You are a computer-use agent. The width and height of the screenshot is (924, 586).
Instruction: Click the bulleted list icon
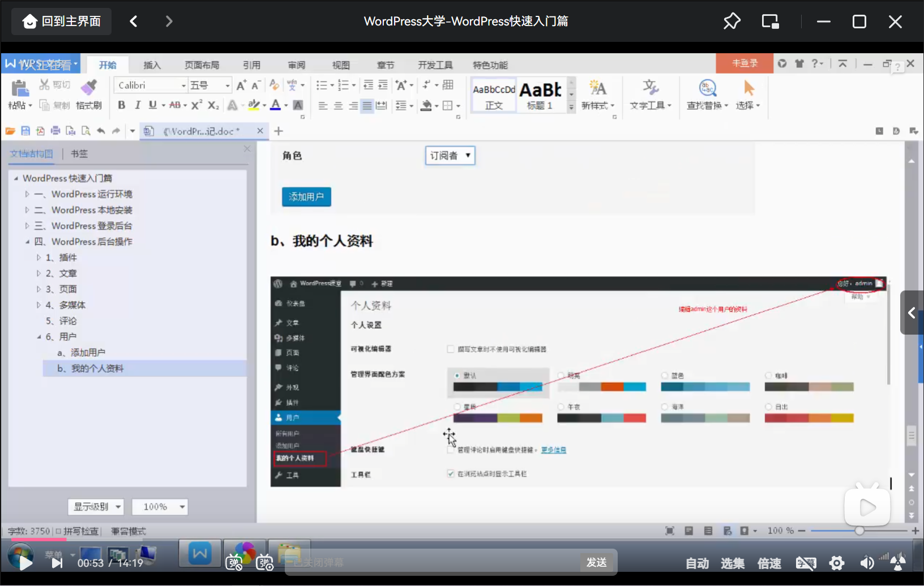322,85
